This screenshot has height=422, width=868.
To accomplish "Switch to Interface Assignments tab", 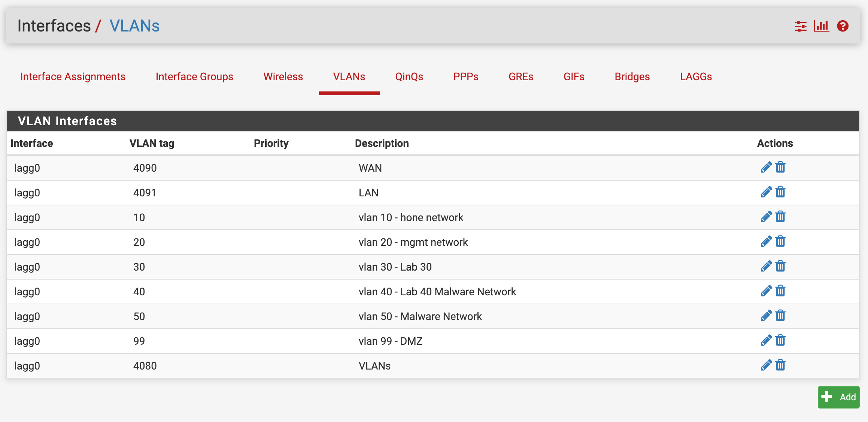I will 73,76.
